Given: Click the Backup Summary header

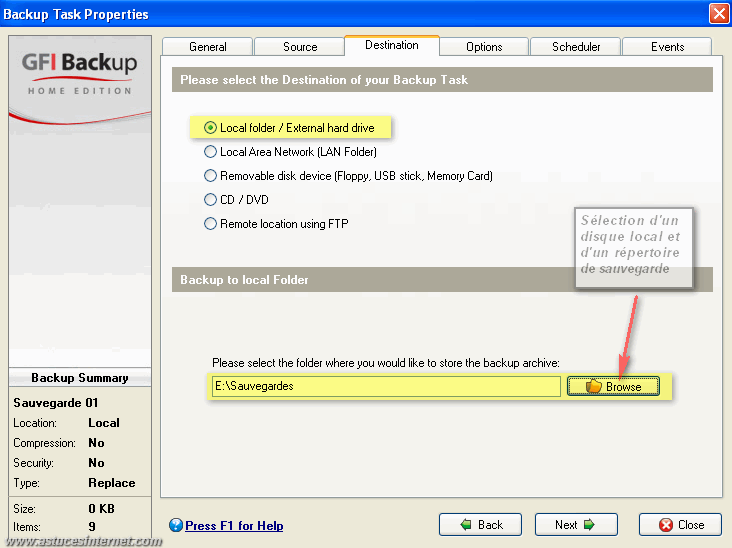Looking at the screenshot, I should (x=80, y=378).
